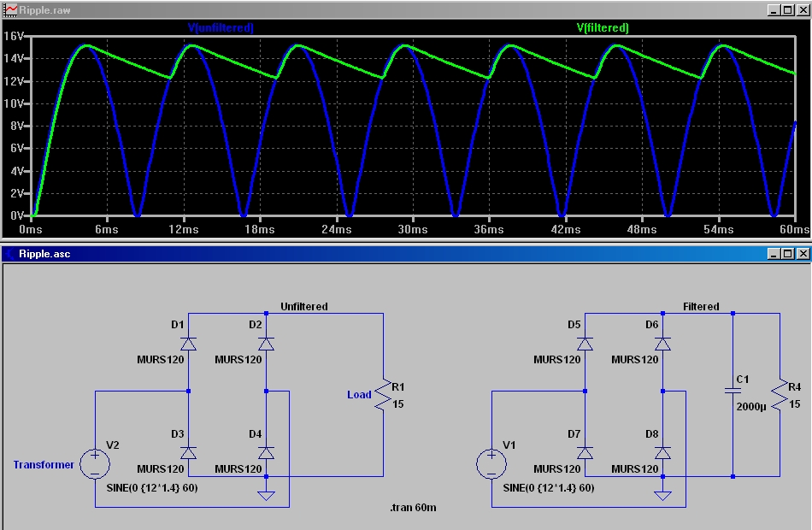Click the "Load" comment text
812x530 pixels.
359,395
